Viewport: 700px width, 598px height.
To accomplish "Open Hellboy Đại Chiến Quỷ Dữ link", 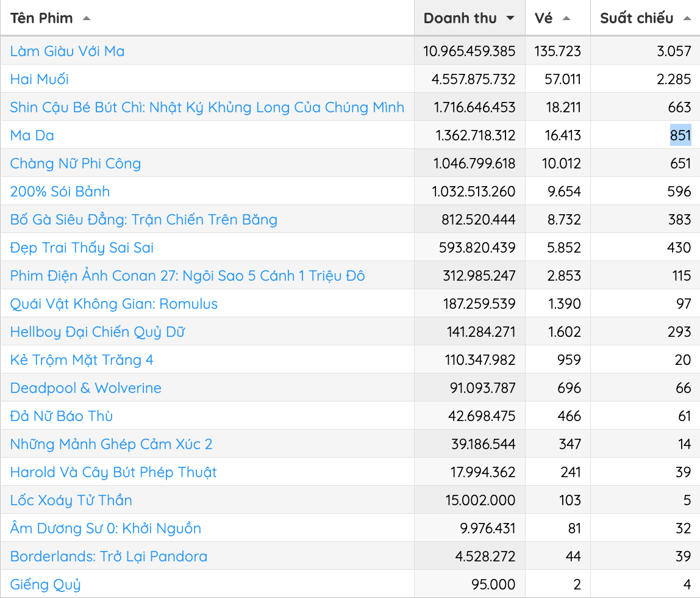I will tap(98, 332).
